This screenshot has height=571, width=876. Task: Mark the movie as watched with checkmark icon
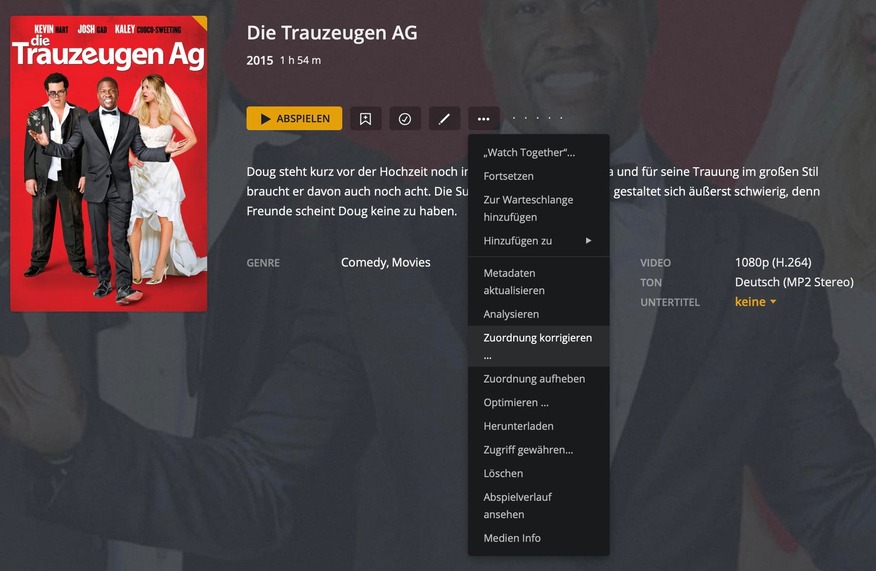405,118
